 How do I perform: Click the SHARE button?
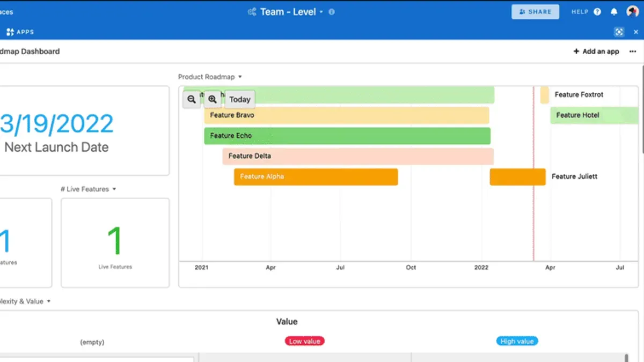[x=535, y=12]
